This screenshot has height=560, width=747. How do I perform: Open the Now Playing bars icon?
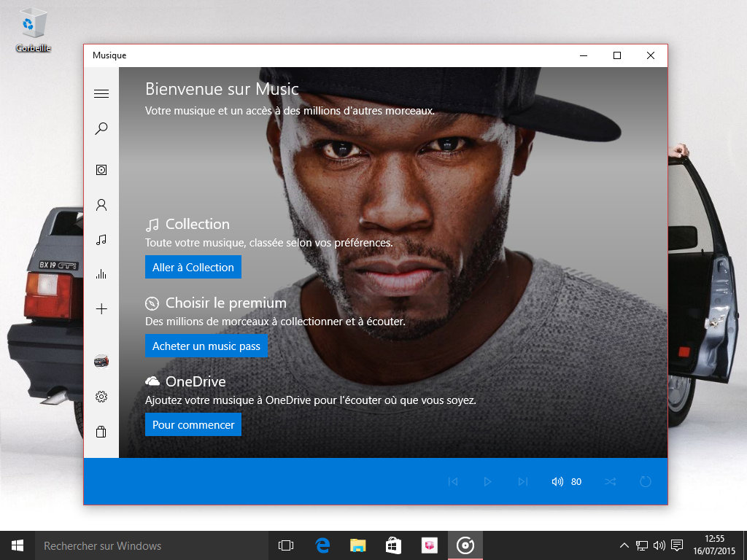point(101,274)
